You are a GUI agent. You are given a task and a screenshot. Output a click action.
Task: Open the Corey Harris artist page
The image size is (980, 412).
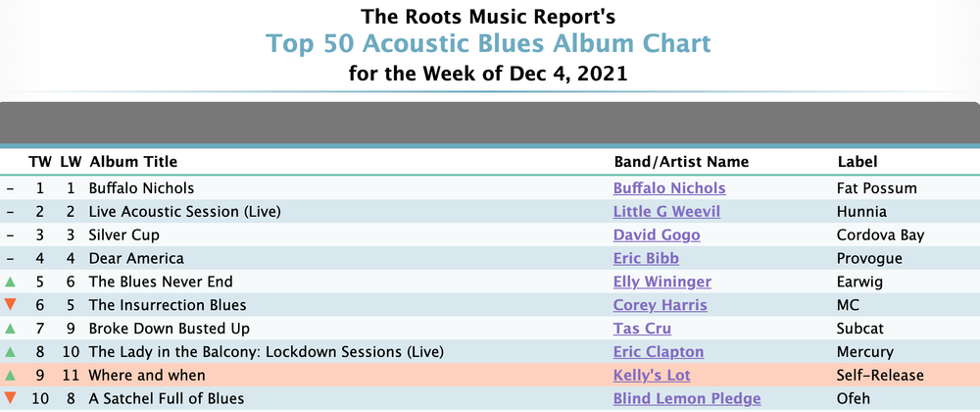coord(660,305)
